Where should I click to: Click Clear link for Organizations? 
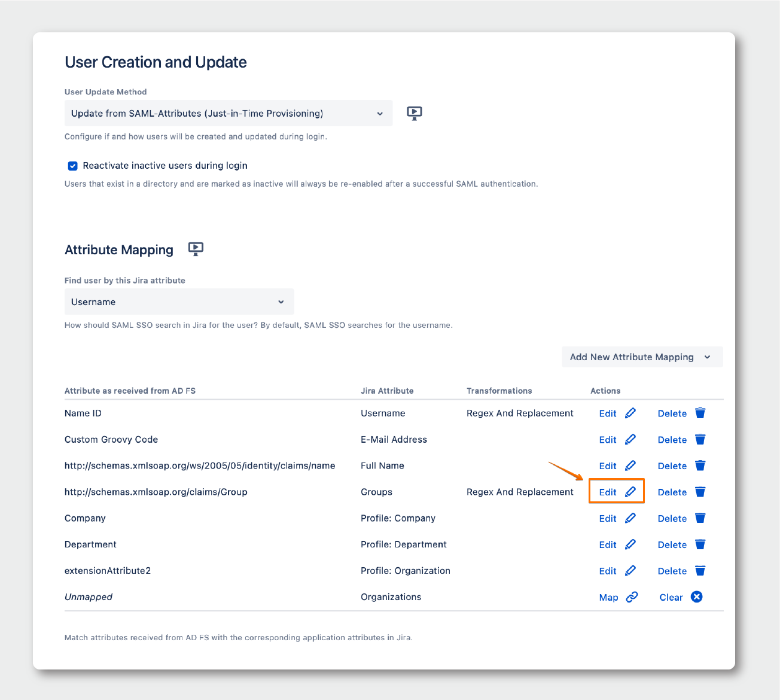(671, 598)
